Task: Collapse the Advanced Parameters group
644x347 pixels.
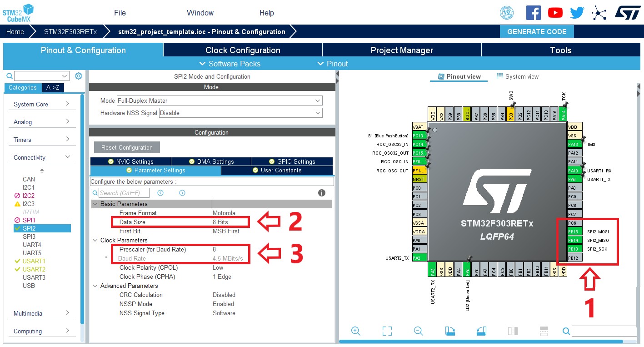Action: (x=95, y=286)
